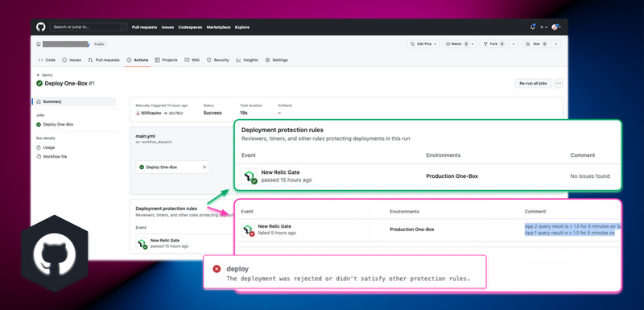Screen dimensions: 644x310
Task: Open the Edit Pins dropdown
Action: pos(423,44)
